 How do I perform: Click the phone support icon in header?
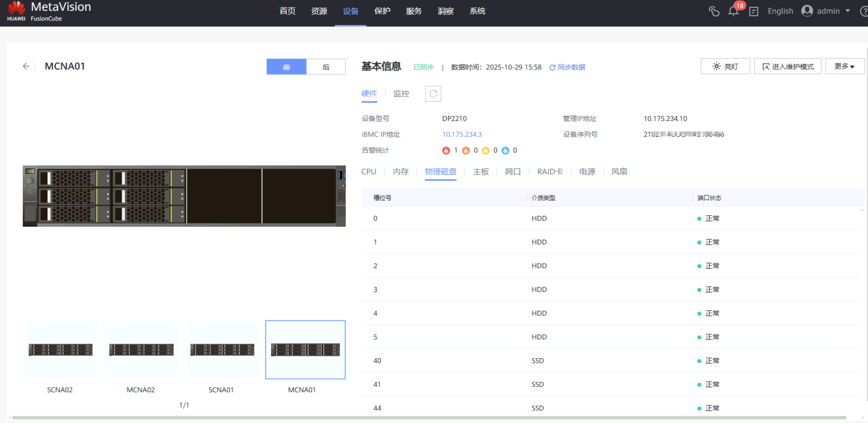[714, 11]
